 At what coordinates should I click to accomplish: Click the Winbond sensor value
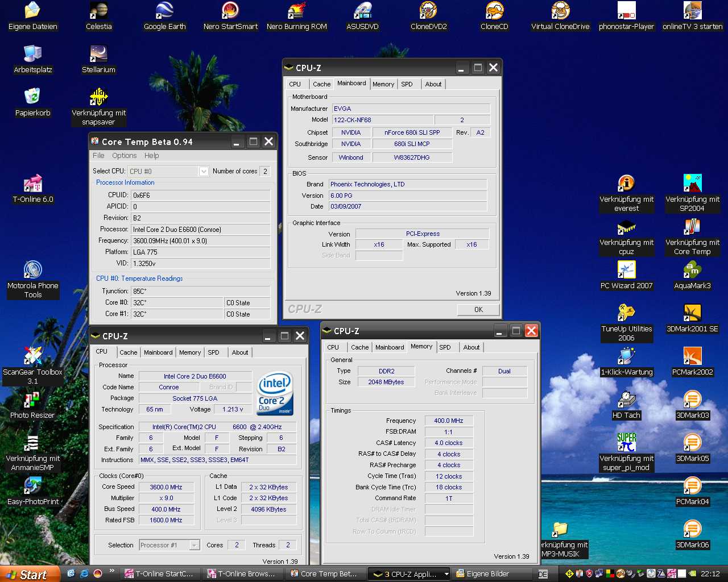(351, 157)
